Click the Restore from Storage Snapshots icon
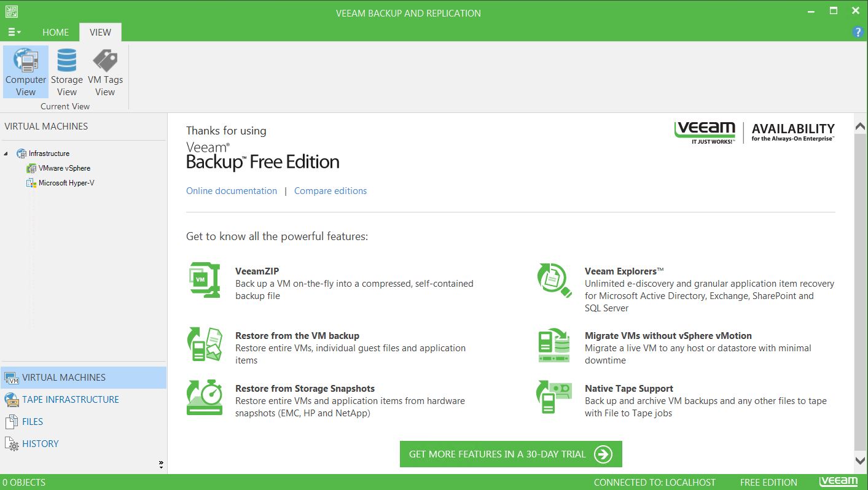Viewport: 868px width, 490px height. click(x=205, y=398)
